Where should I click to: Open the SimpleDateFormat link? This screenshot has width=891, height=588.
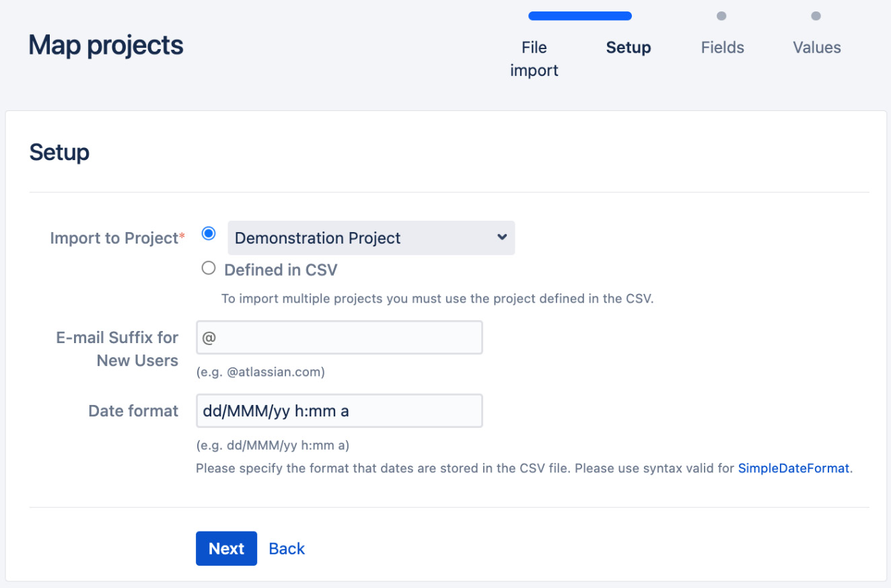click(x=794, y=468)
